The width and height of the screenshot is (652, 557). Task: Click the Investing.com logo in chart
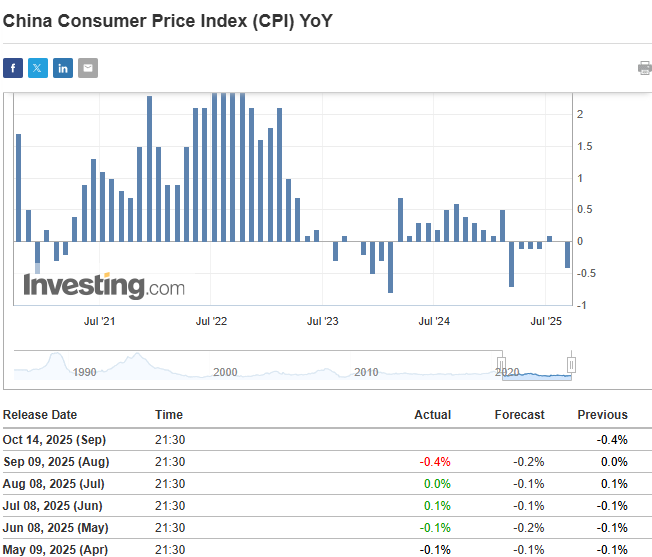pyautogui.click(x=104, y=286)
